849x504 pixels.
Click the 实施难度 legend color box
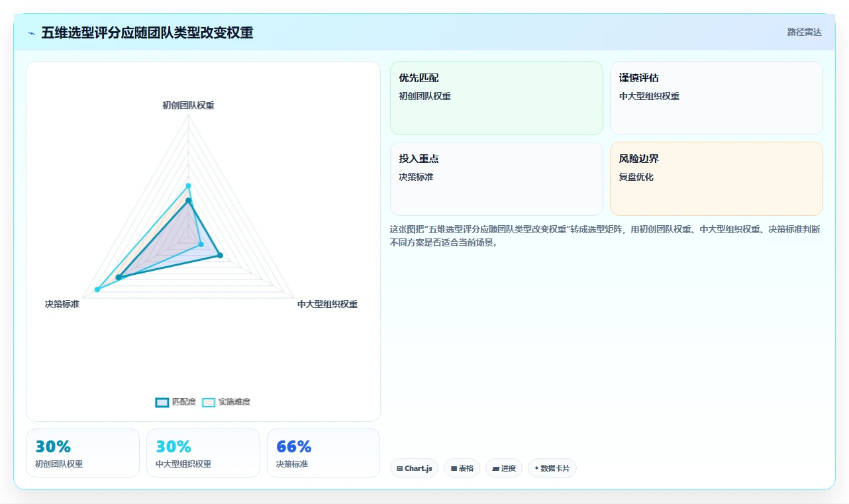[x=209, y=402]
